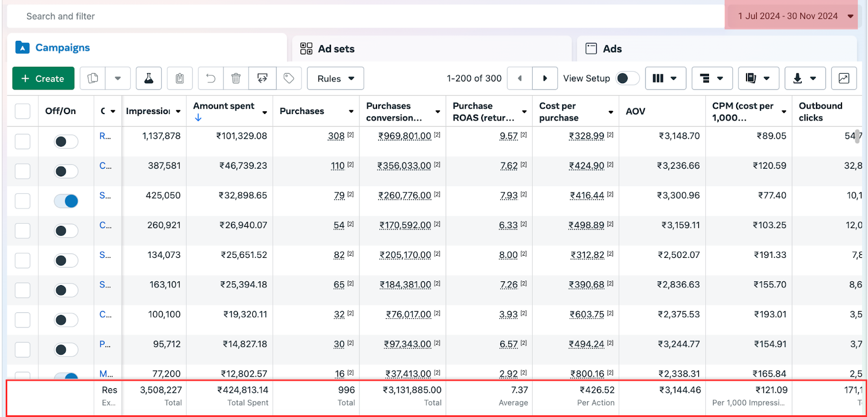Enable the View Setup toggle
868x417 pixels.
click(627, 79)
